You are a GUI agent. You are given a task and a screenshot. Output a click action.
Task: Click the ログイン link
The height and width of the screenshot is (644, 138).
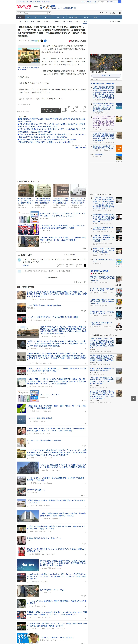click(x=42, y=8)
